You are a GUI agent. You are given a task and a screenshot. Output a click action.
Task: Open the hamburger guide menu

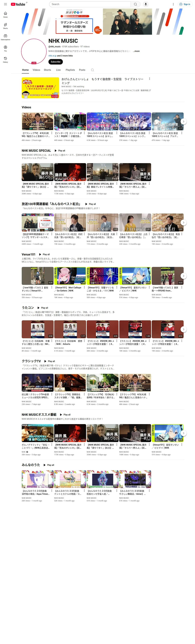5,4
